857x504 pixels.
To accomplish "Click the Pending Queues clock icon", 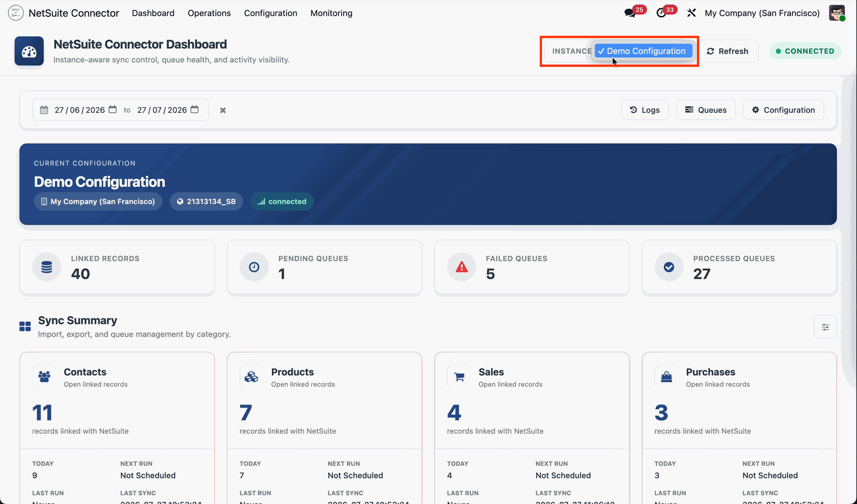I will pos(254,267).
